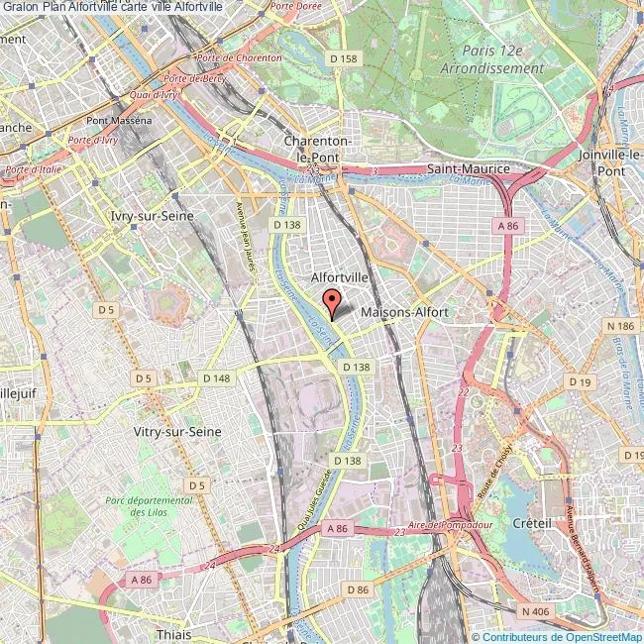This screenshot has width=644, height=644.
Task: Select the Vitry-sur-Seine town label
Action: click(x=177, y=432)
